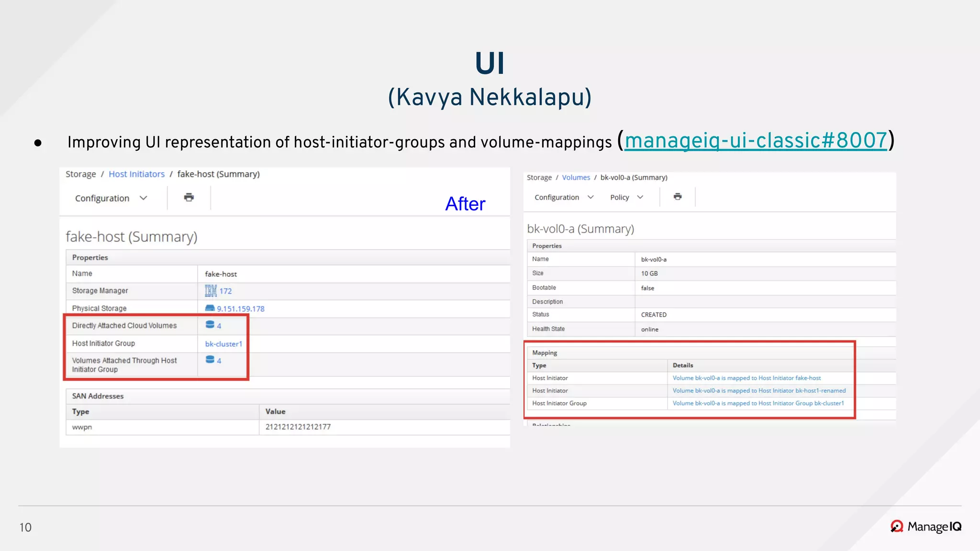Screen dimensions: 980x551
Task: Click Host Initiators breadcrumb link
Action: (136, 174)
